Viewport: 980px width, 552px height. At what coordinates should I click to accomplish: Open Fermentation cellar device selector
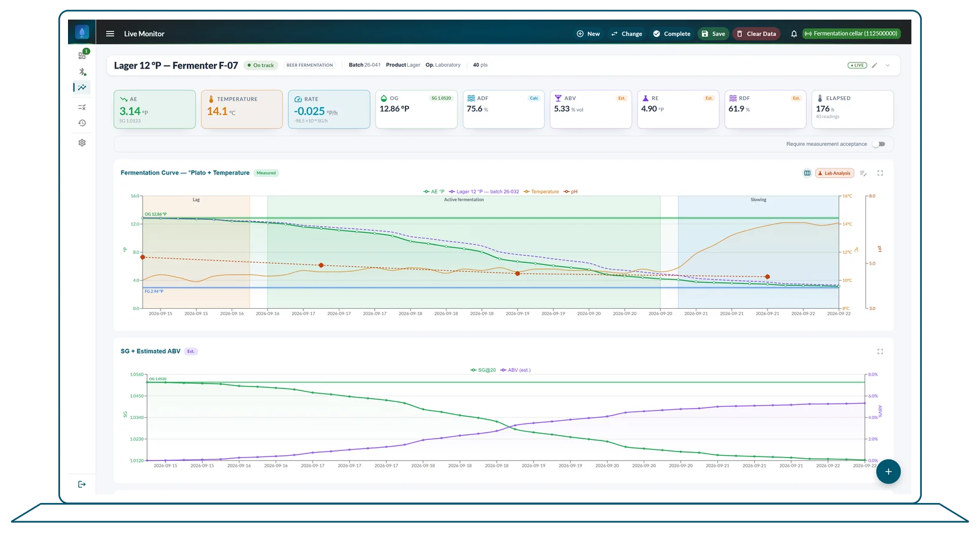click(851, 34)
